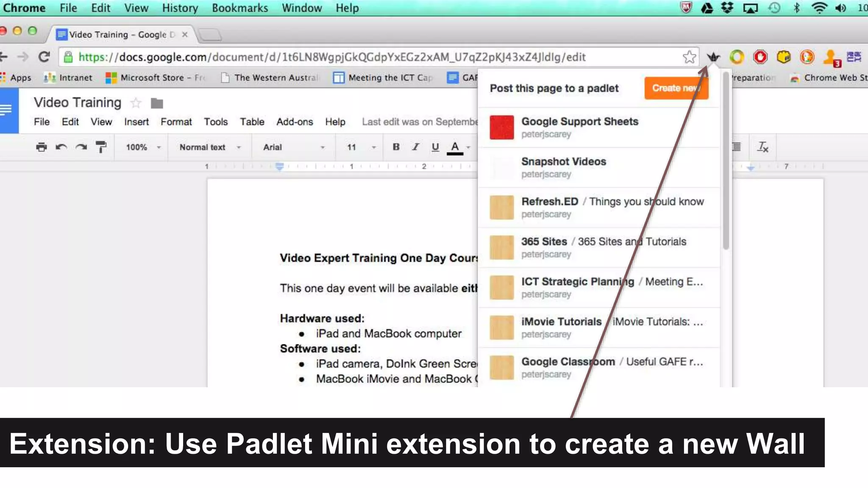Open Docs Tools menu
The width and height of the screenshot is (868, 488).
[216, 122]
